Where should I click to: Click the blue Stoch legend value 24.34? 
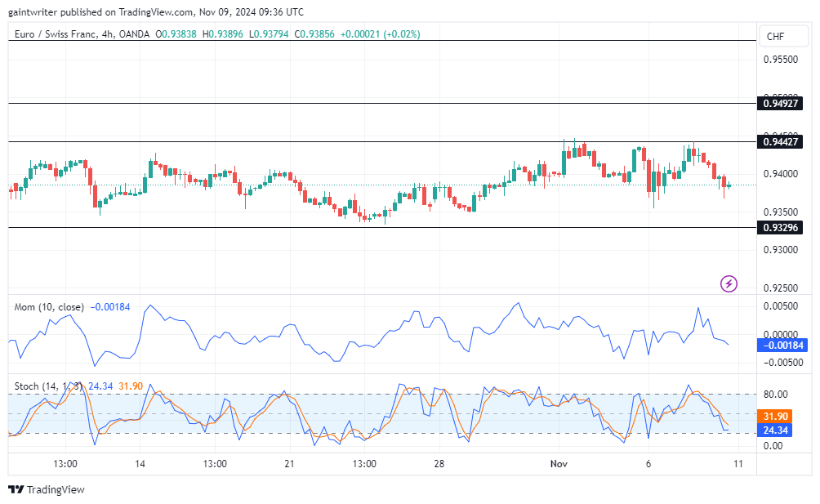(x=100, y=386)
